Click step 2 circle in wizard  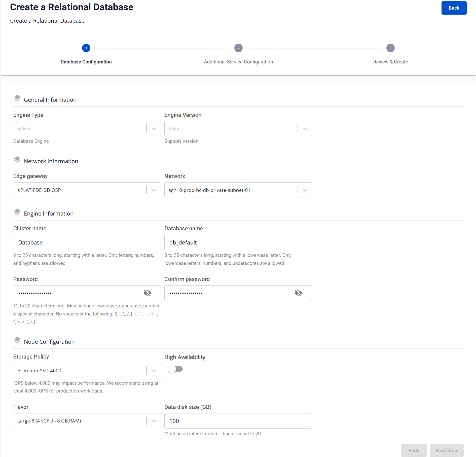click(238, 48)
